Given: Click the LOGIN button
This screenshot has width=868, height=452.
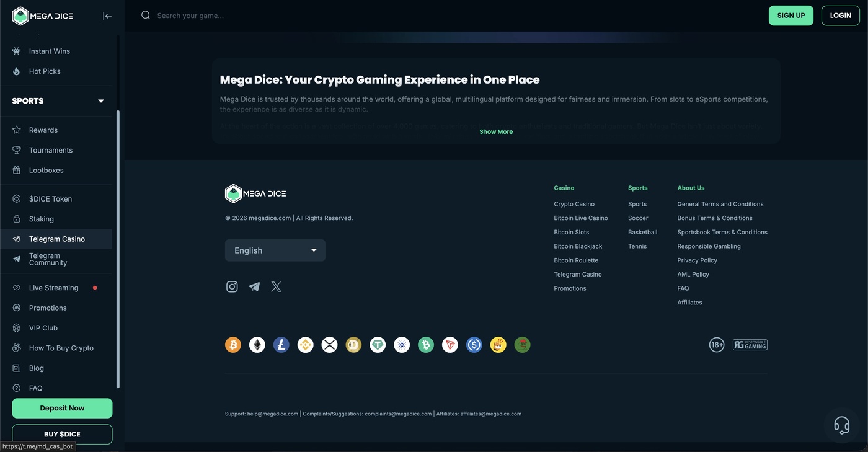Looking at the screenshot, I should pyautogui.click(x=841, y=16).
